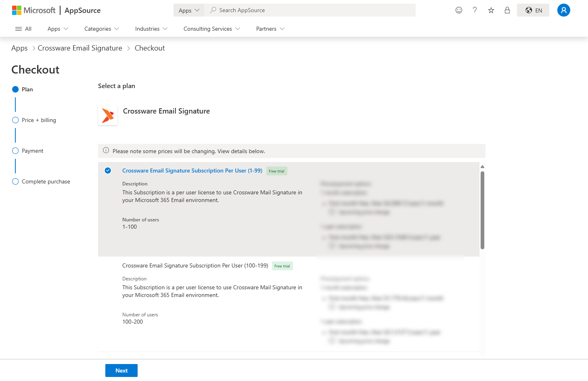Screen dimensions: 588x381
Task: Open the Consulting Services menu
Action: pyautogui.click(x=211, y=29)
